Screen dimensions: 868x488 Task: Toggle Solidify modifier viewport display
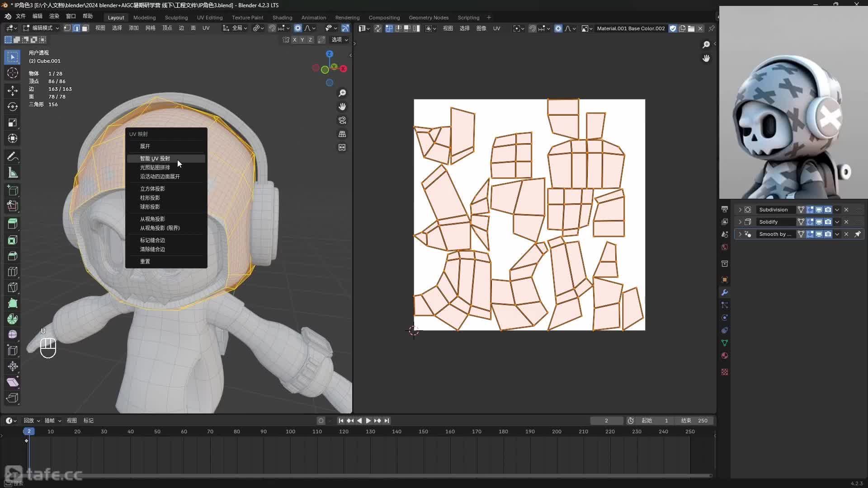(x=819, y=222)
